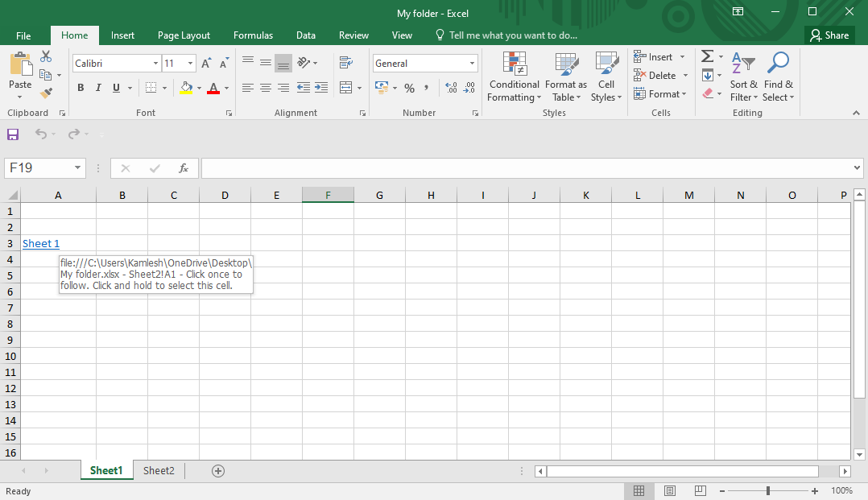Image resolution: width=868 pixels, height=500 pixels.
Task: Open the Borders button
Action: coord(151,88)
